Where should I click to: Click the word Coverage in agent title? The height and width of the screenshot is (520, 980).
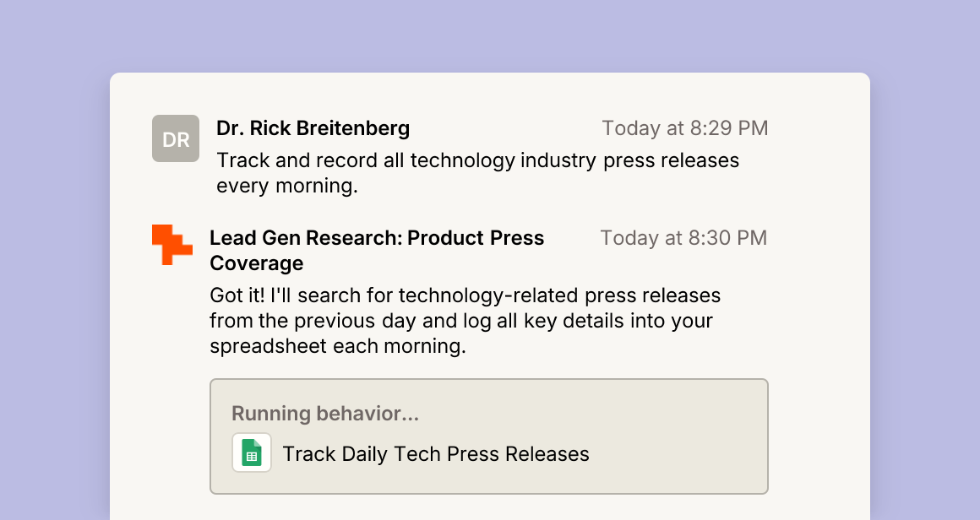257,263
